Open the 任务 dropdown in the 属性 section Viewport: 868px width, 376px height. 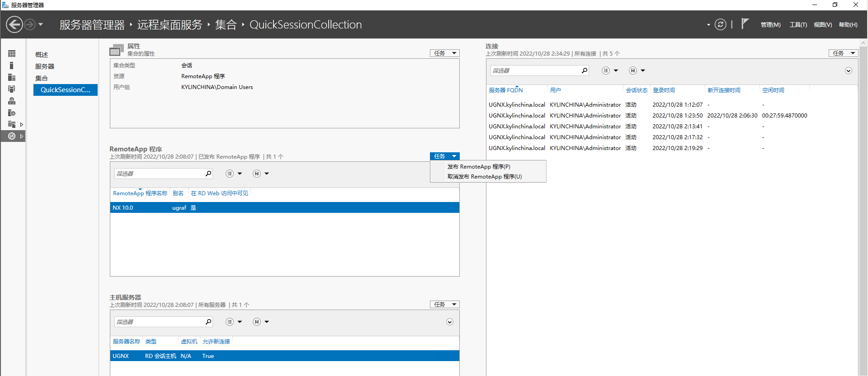click(x=445, y=53)
